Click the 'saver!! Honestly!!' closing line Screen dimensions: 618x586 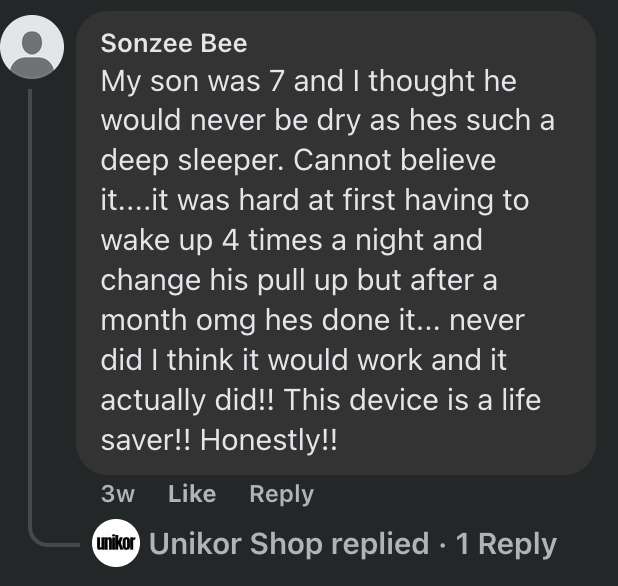(x=219, y=440)
